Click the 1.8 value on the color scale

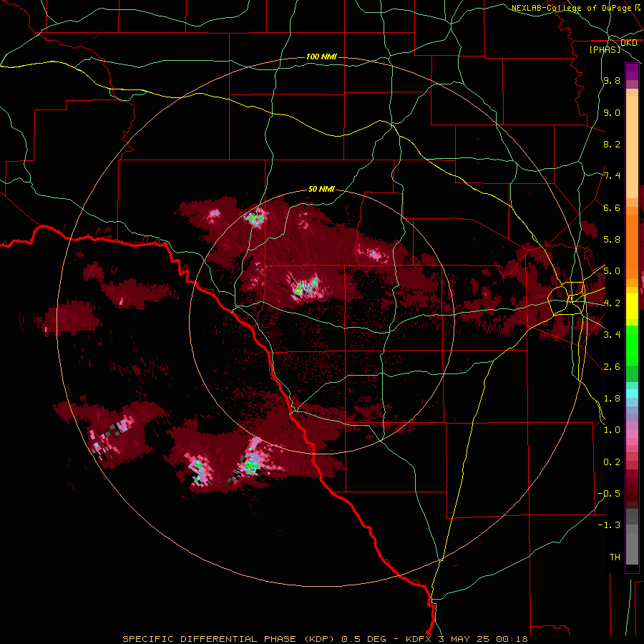click(x=612, y=398)
